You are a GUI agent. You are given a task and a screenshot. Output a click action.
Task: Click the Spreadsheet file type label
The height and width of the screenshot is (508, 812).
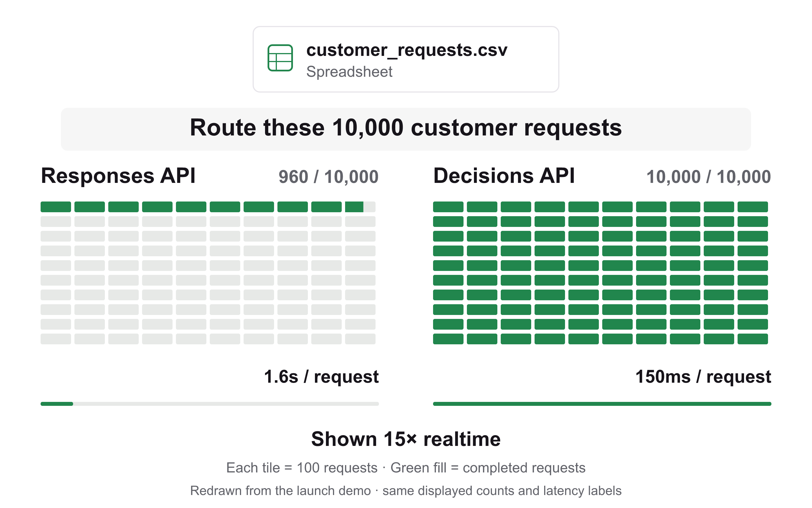(x=349, y=72)
